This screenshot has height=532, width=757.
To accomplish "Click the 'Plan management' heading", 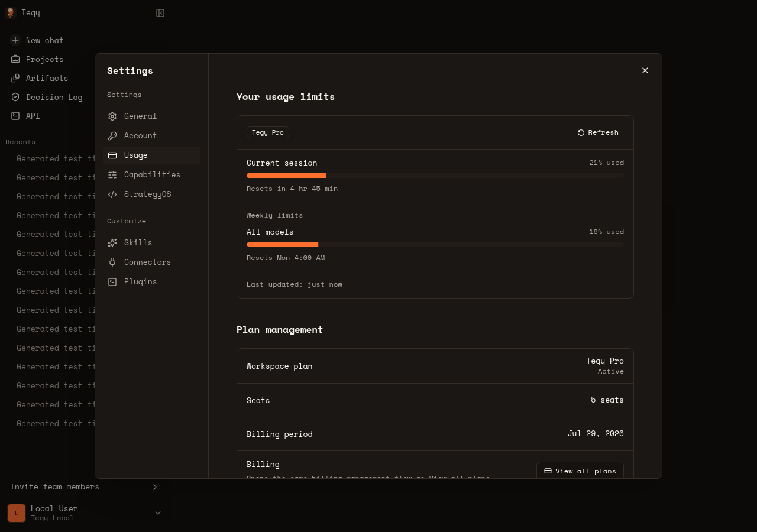I will pos(280,329).
